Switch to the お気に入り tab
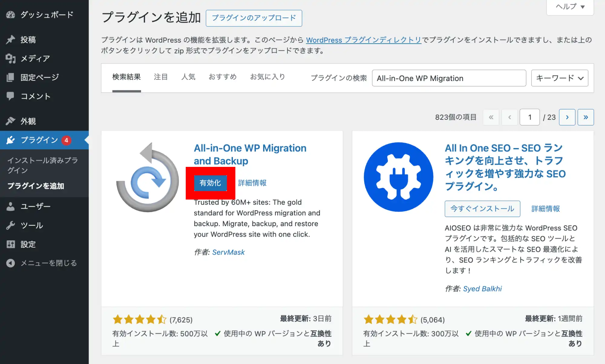 coord(267,77)
